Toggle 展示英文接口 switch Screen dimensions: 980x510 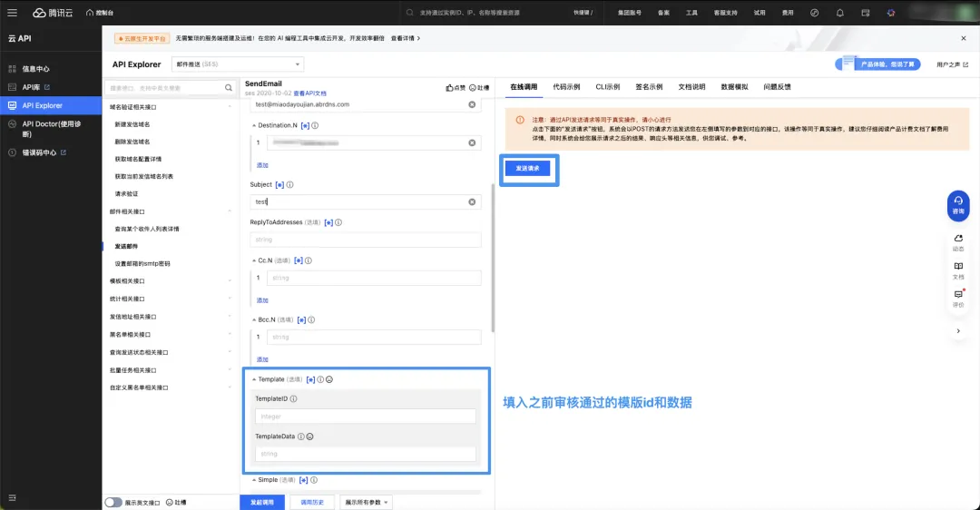(113, 503)
